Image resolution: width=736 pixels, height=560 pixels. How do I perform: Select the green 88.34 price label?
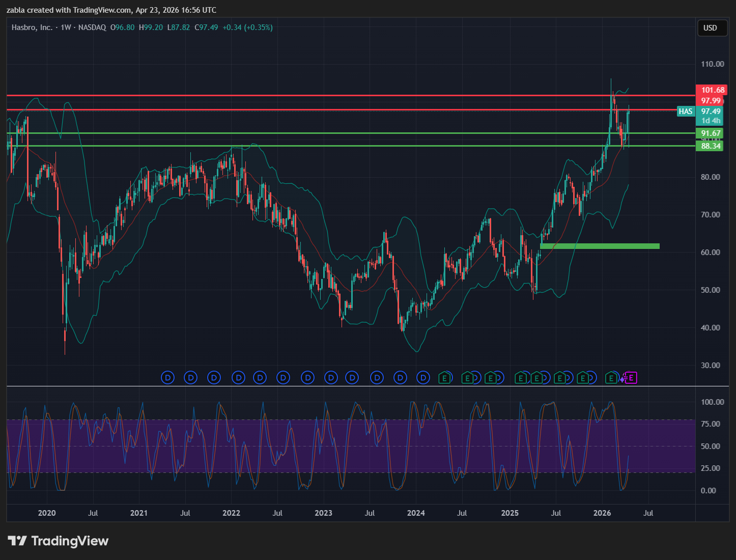tap(711, 146)
